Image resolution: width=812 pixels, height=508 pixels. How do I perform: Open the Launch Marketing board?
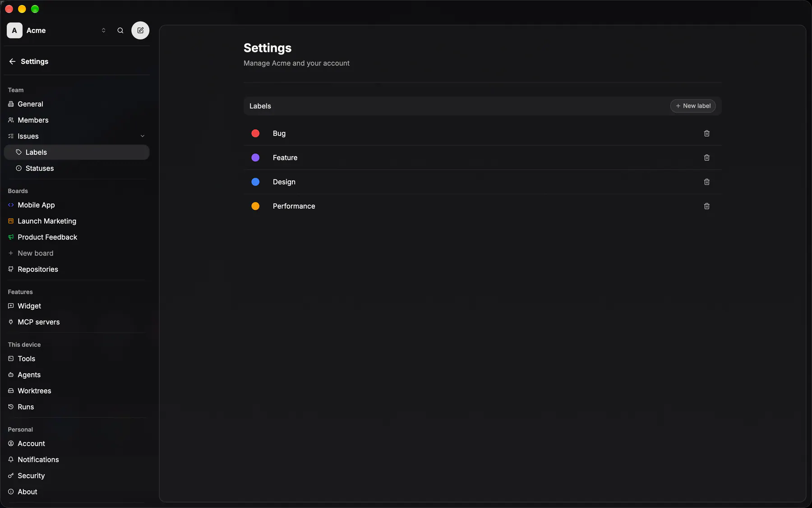tap(77, 221)
